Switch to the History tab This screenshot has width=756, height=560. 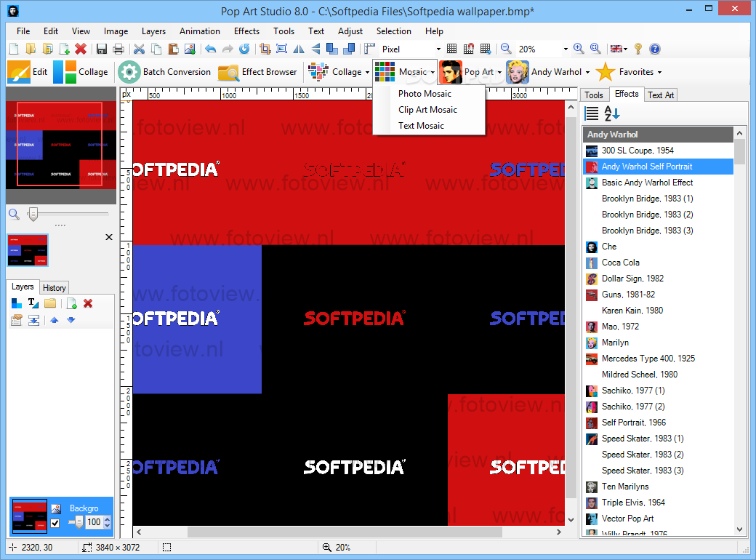(54, 288)
